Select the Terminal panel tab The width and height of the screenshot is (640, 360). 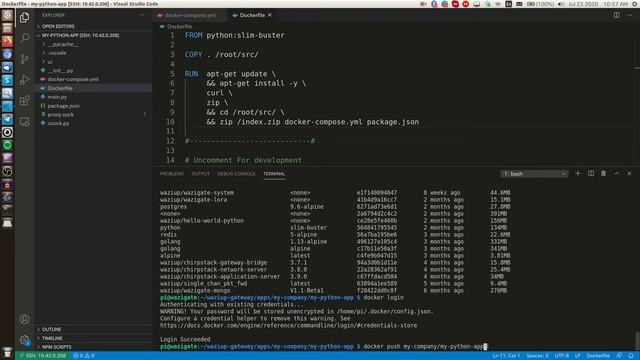click(274, 174)
